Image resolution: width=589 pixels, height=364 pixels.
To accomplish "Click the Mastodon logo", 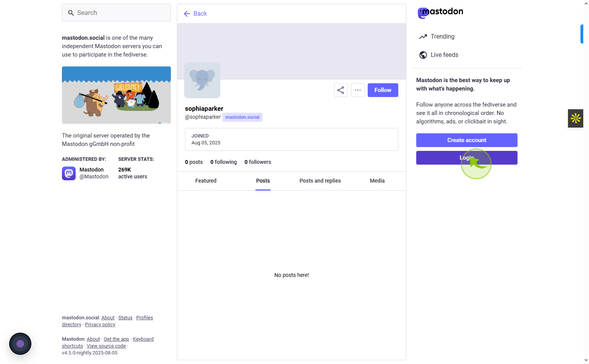I will (440, 13).
